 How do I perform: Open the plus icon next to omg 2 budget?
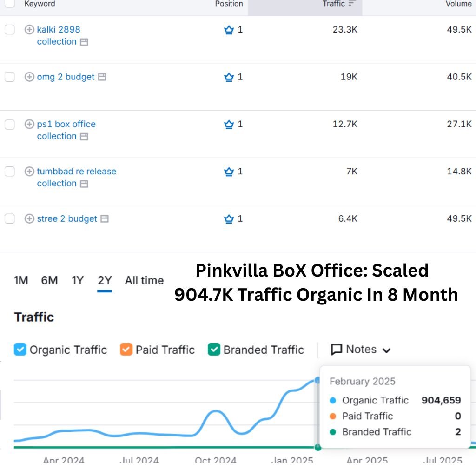pos(29,77)
